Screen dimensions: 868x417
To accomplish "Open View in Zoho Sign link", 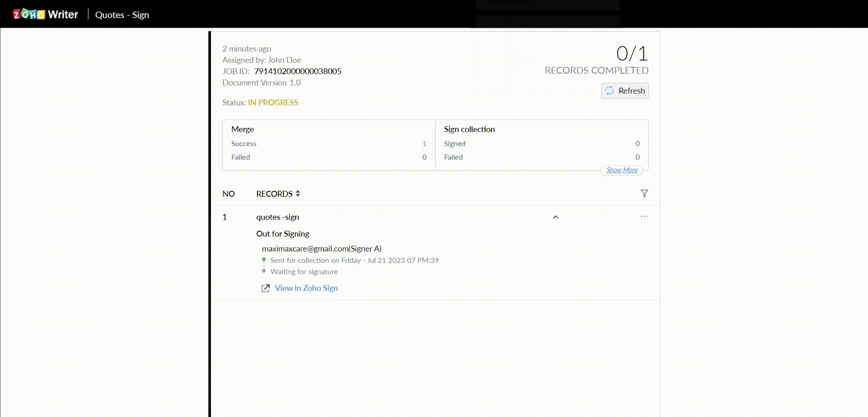I will 306,288.
